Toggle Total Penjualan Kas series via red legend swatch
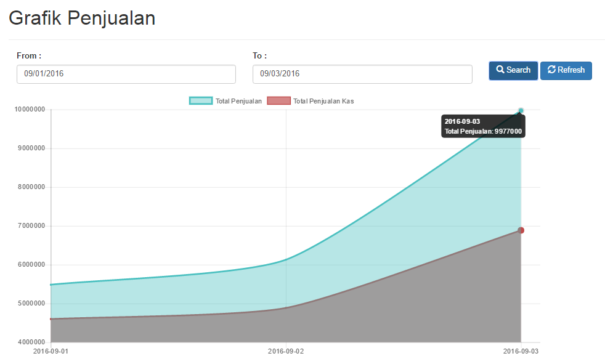Image resolution: width=605 pixels, height=364 pixels. click(x=278, y=100)
